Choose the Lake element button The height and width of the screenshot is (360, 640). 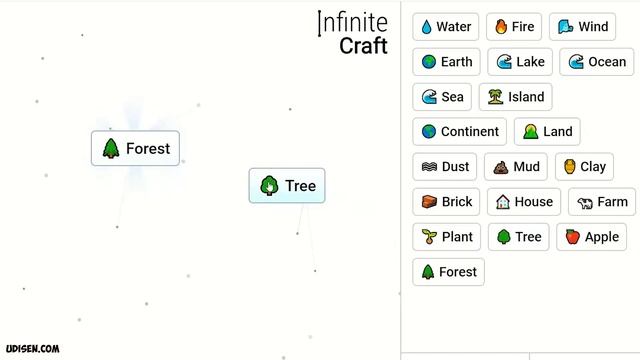520,62
